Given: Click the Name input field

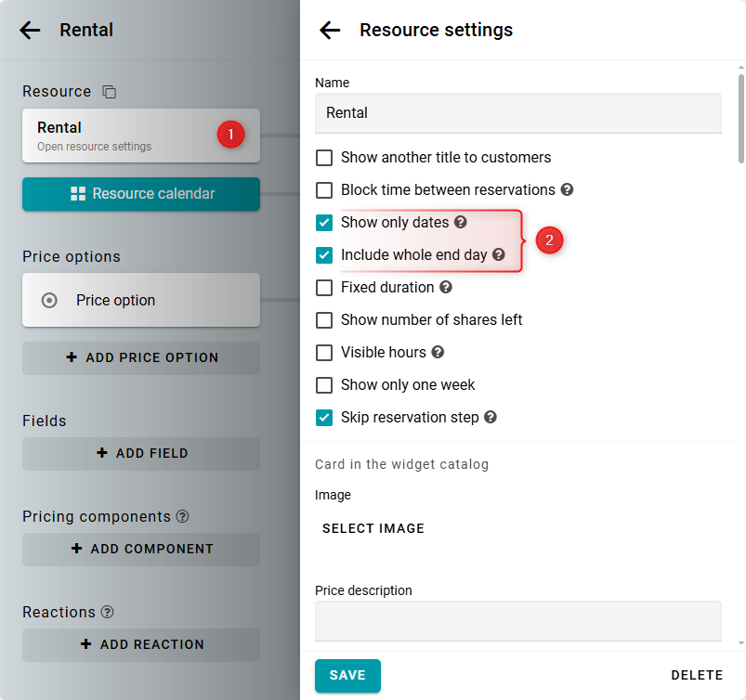Looking at the screenshot, I should 517,113.
